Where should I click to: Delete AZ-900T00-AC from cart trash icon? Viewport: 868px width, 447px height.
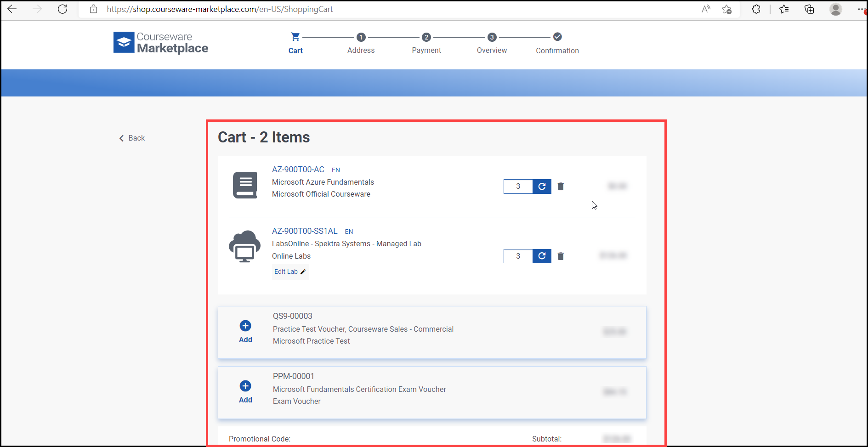pos(561,187)
